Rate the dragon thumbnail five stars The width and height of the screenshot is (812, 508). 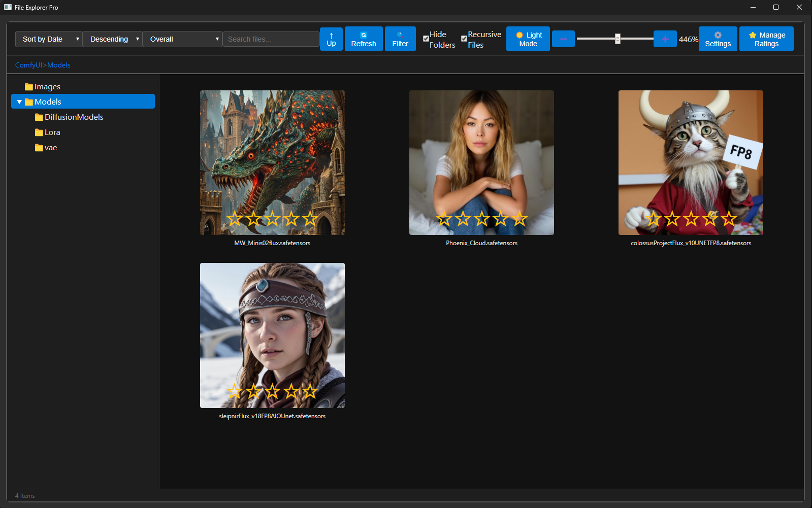310,219
